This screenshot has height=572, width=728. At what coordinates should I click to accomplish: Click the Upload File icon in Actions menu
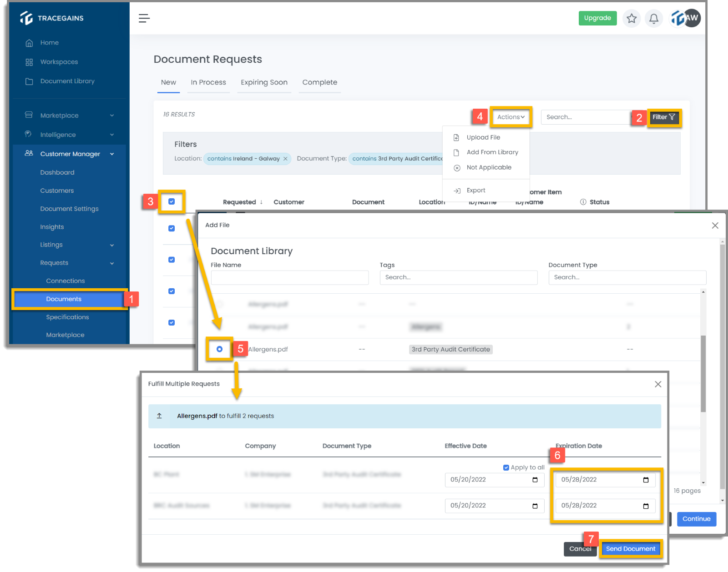click(x=457, y=137)
